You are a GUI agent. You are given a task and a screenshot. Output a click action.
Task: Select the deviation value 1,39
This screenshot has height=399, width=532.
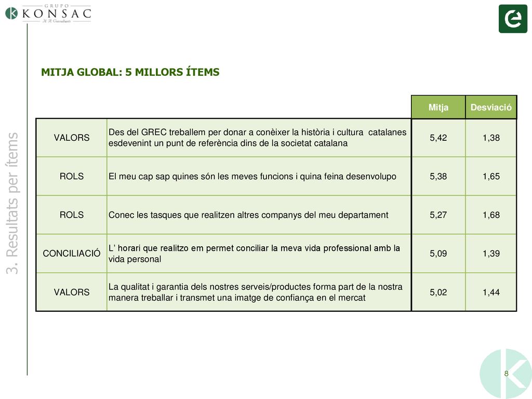[491, 254]
